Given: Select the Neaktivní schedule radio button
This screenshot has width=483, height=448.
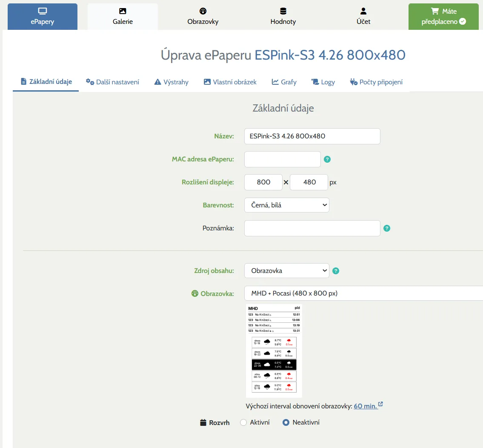Looking at the screenshot, I should click(286, 422).
